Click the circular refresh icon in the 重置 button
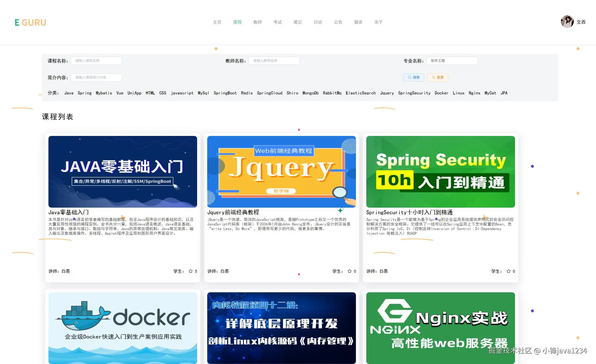The height and width of the screenshot is (364, 596). pos(434,77)
